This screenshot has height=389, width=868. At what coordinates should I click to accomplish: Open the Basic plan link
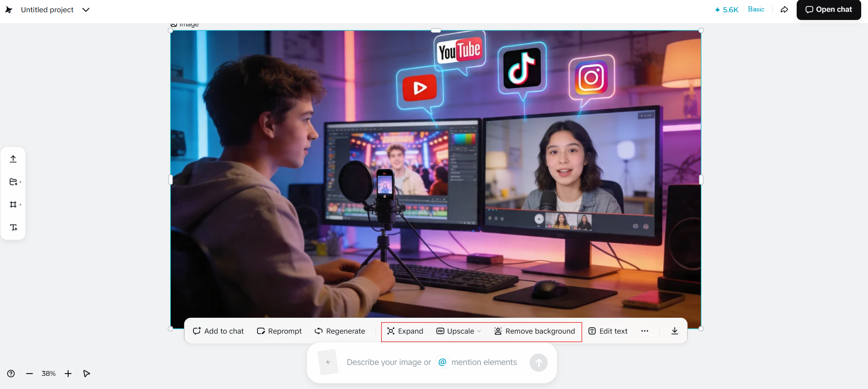[756, 9]
